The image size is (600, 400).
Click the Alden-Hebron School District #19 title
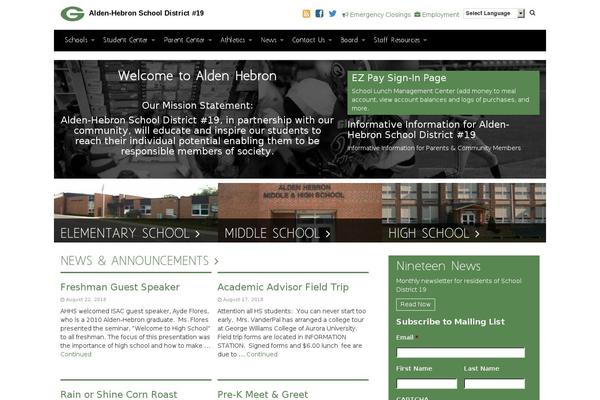(x=146, y=13)
